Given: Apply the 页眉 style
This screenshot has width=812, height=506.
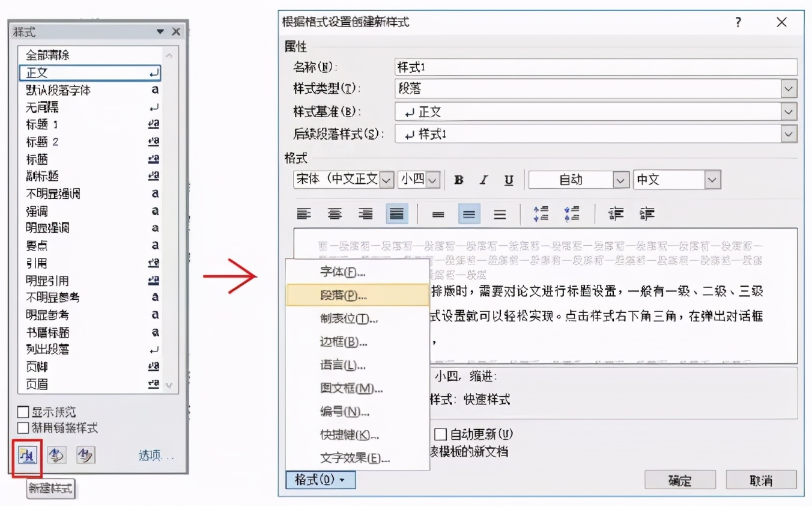Looking at the screenshot, I should (x=90, y=384).
